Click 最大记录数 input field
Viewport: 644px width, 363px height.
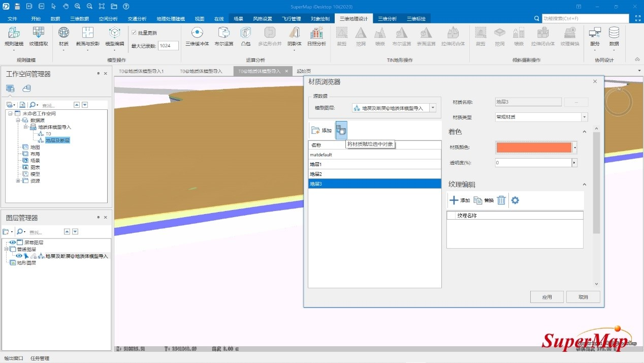click(168, 46)
